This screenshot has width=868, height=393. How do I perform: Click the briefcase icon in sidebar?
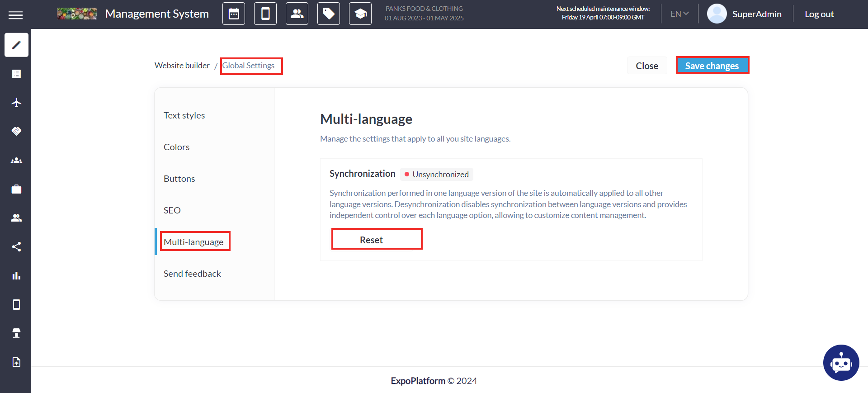tap(16, 189)
